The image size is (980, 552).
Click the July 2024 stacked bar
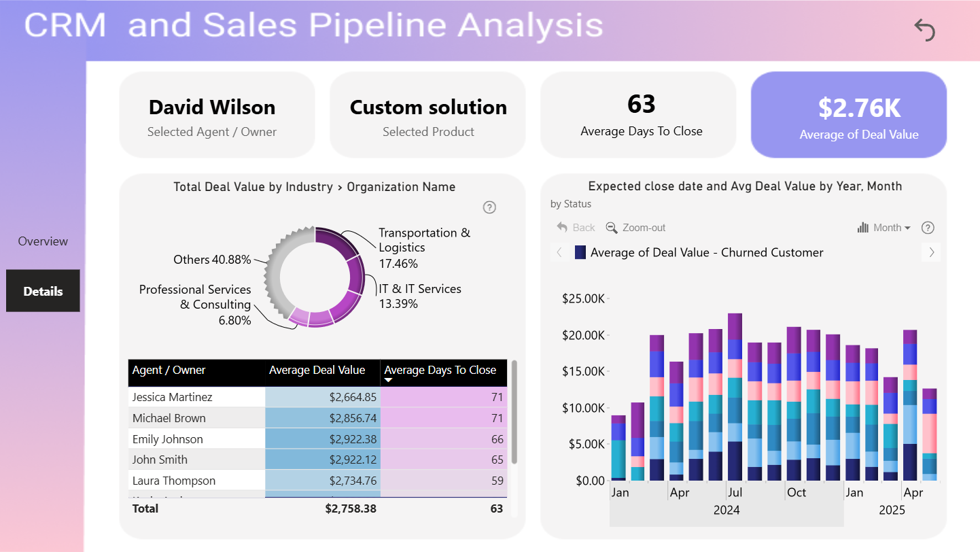[735, 397]
